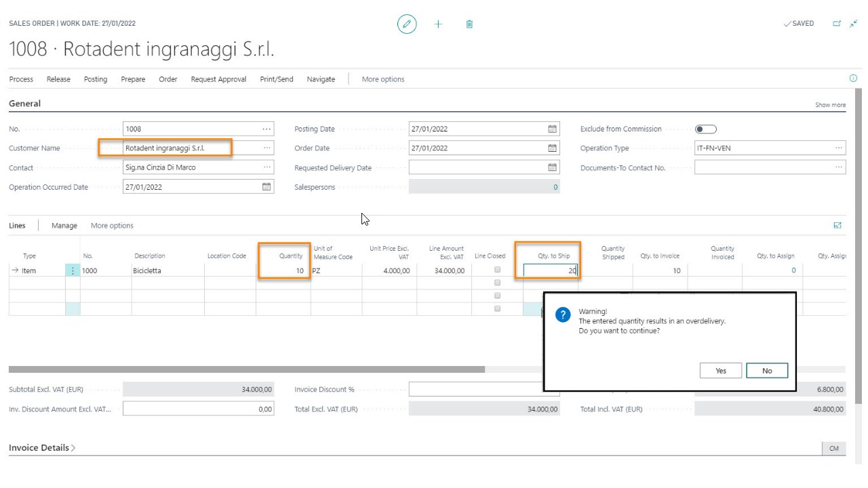
Task: Open Customer Name lookup ellipsis
Action: click(267, 148)
